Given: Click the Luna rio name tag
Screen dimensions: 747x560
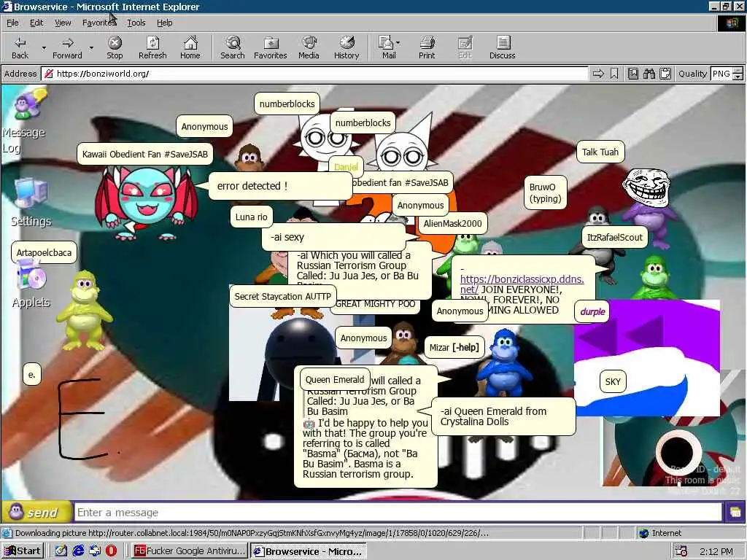Looking at the screenshot, I should coord(251,217).
